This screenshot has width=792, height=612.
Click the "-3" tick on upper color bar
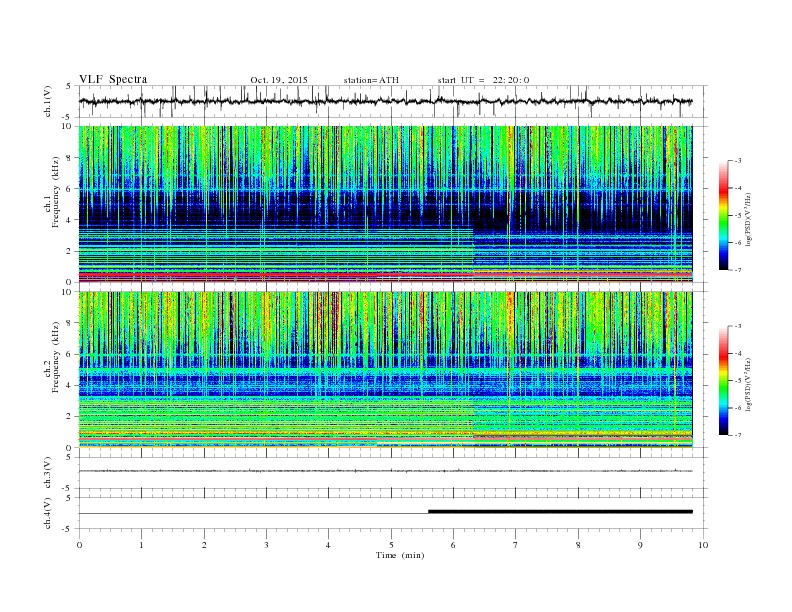737,161
